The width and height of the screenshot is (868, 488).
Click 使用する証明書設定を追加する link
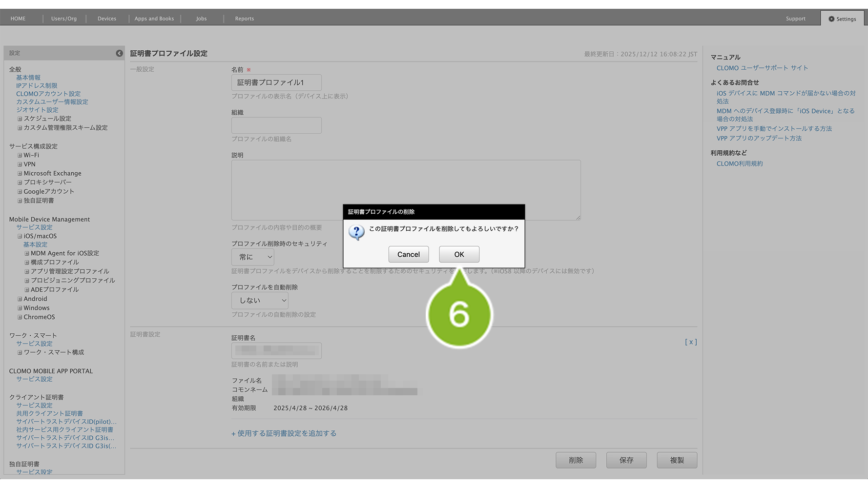284,433
